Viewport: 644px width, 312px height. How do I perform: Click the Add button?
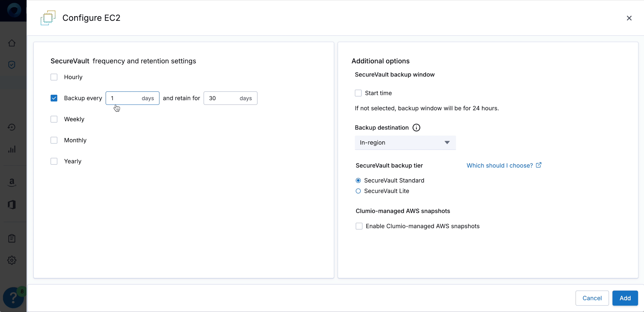pos(625,298)
